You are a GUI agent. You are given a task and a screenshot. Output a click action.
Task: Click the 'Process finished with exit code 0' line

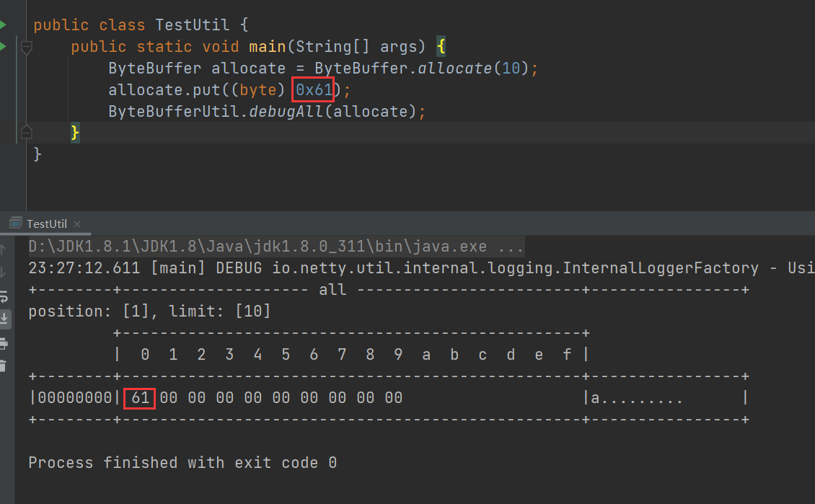(182, 463)
